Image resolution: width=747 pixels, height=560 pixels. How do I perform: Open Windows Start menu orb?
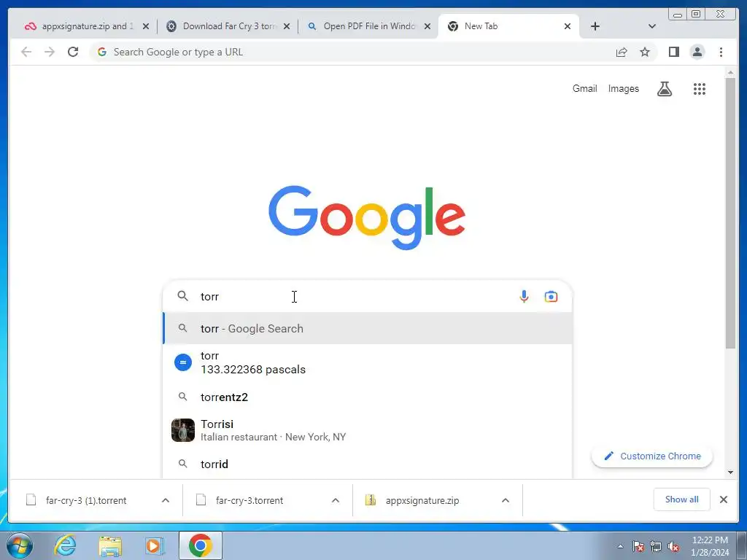point(20,545)
